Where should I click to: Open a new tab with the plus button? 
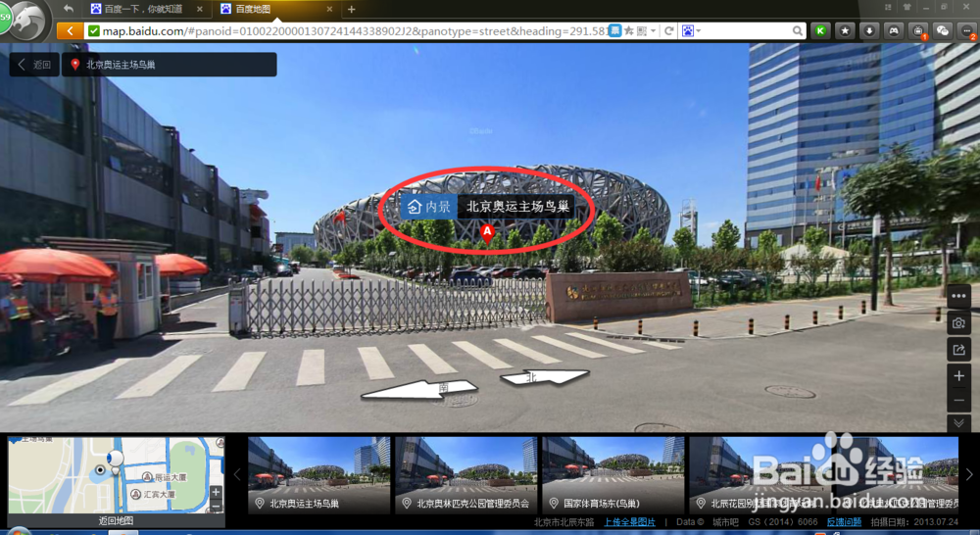pos(351,9)
